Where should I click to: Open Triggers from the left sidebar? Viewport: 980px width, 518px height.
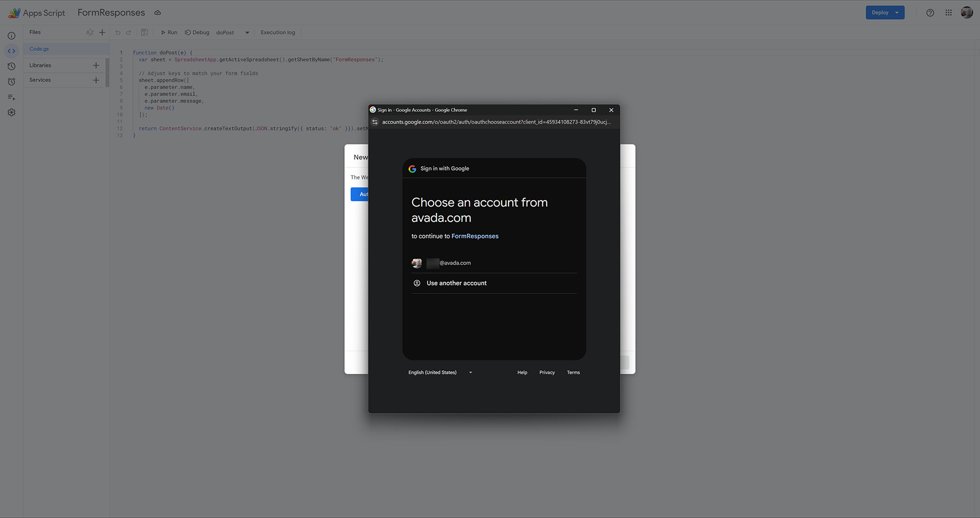click(x=11, y=82)
